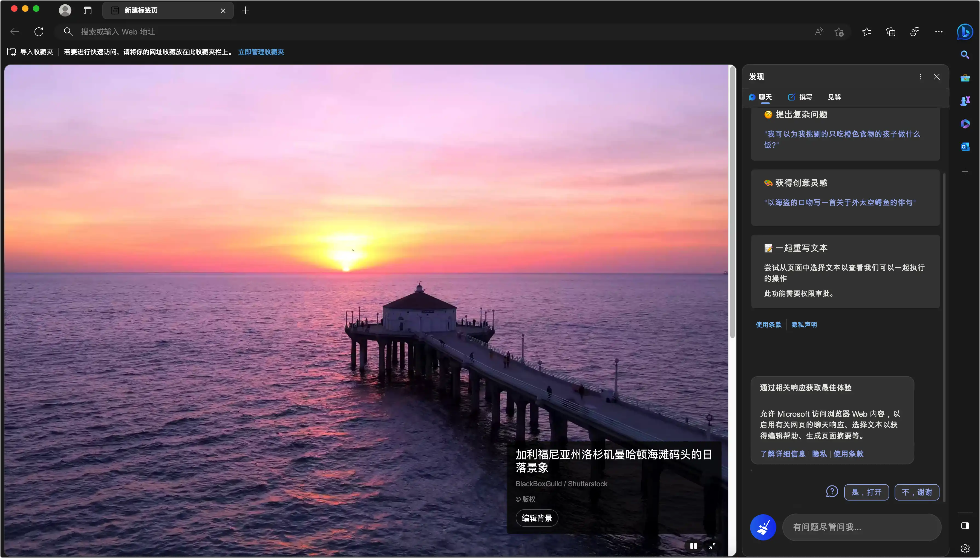
Task: Click the Outlook sidebar icon
Action: tap(965, 146)
